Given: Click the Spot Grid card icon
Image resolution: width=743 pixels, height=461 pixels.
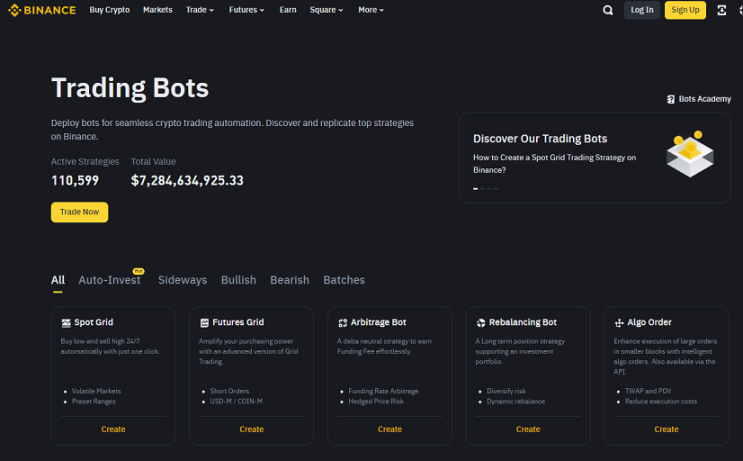Looking at the screenshot, I should click(x=66, y=323).
